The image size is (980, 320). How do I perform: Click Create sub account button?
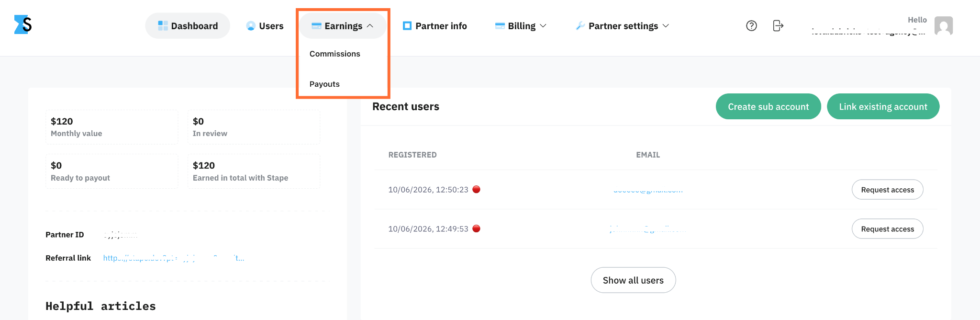[768, 106]
